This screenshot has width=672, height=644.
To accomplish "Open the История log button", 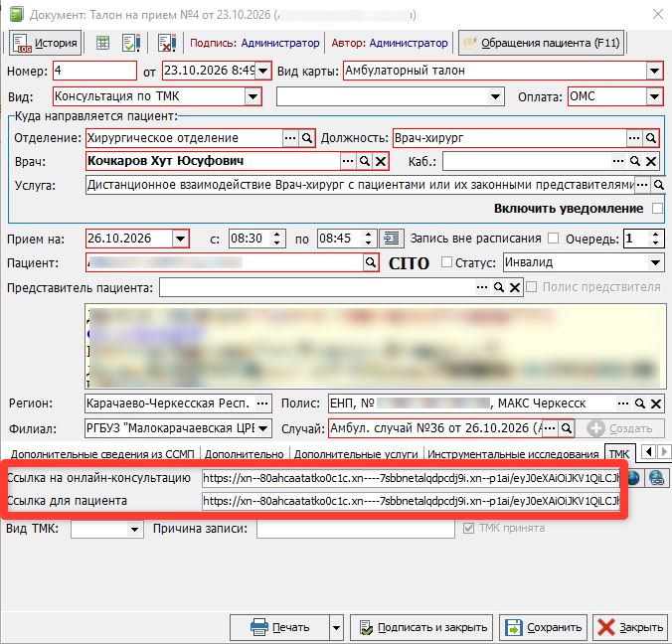I will pos(45,43).
